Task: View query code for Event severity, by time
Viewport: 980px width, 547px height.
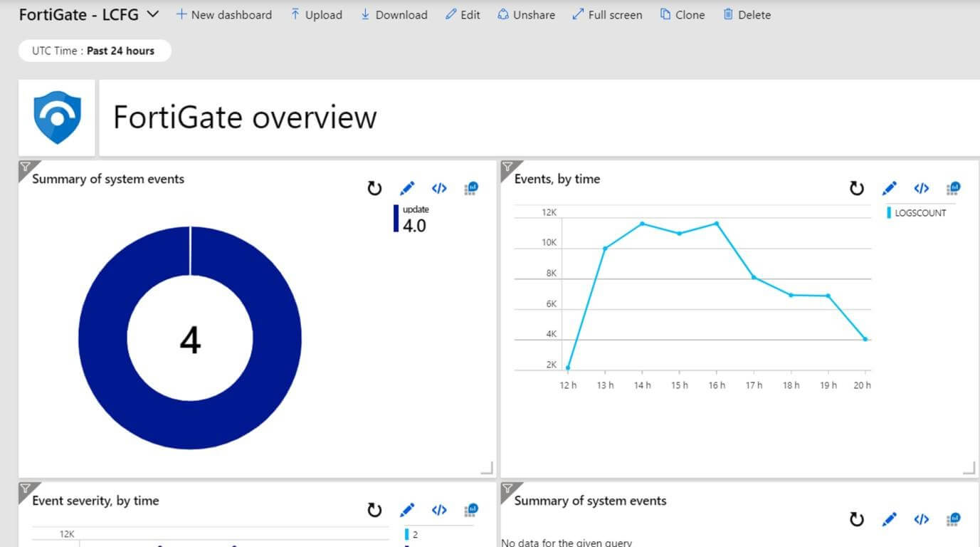Action: click(439, 510)
